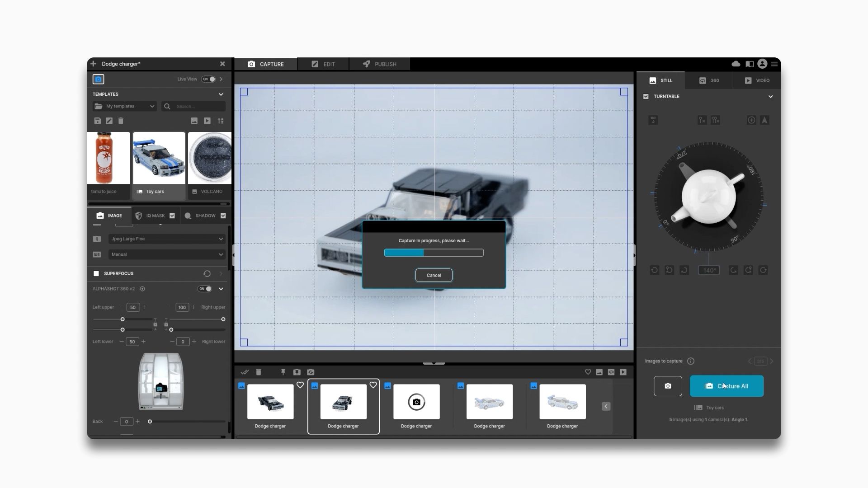This screenshot has height=488, width=868.
Task: Switch to the 360 capture tab
Action: [x=709, y=80]
